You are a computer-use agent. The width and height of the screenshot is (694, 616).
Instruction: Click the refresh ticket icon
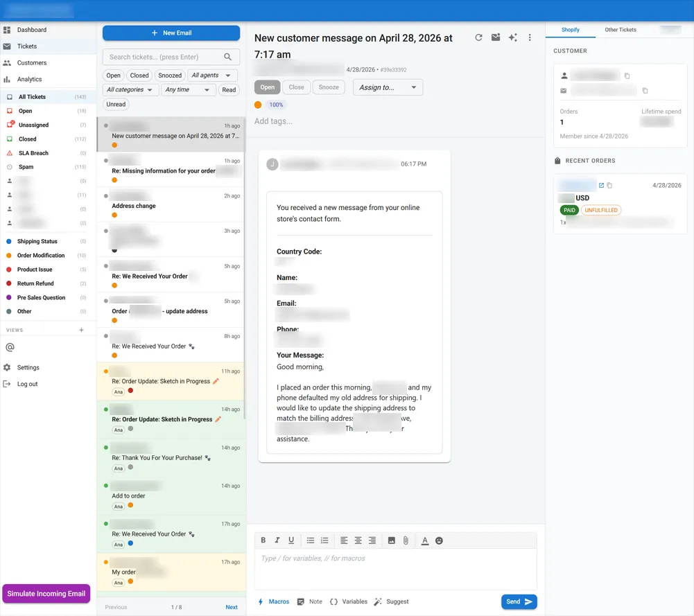pos(478,37)
